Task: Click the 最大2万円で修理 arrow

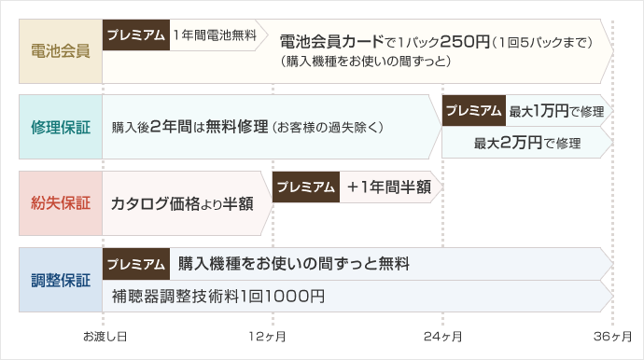Action: tap(527, 143)
